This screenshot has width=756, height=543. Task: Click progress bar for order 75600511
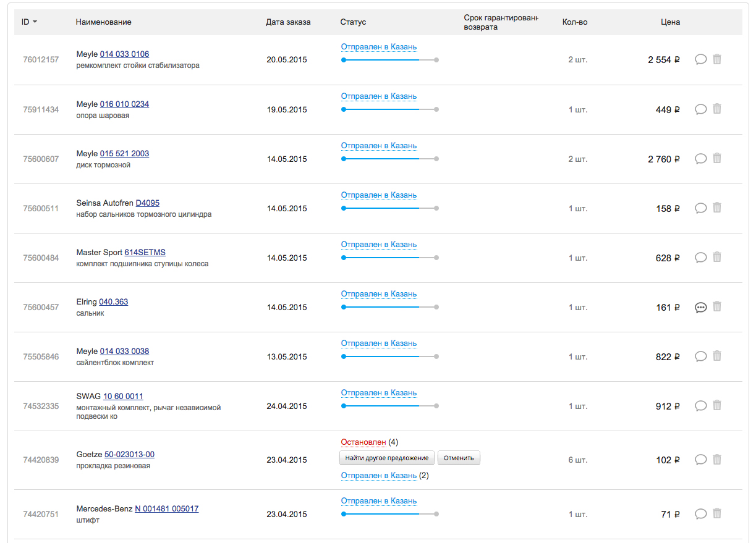click(390, 208)
